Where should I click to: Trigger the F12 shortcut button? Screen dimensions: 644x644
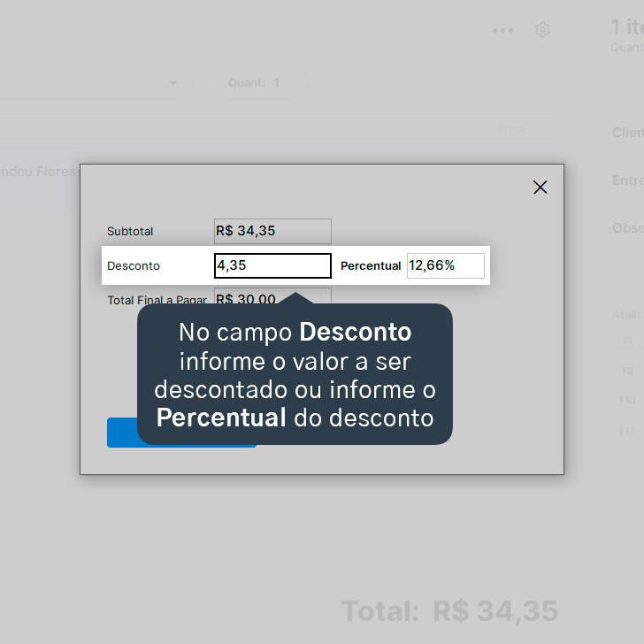coord(627,431)
